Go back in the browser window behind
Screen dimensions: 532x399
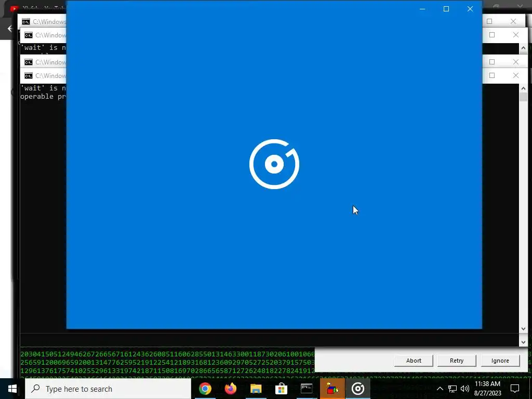point(10,29)
